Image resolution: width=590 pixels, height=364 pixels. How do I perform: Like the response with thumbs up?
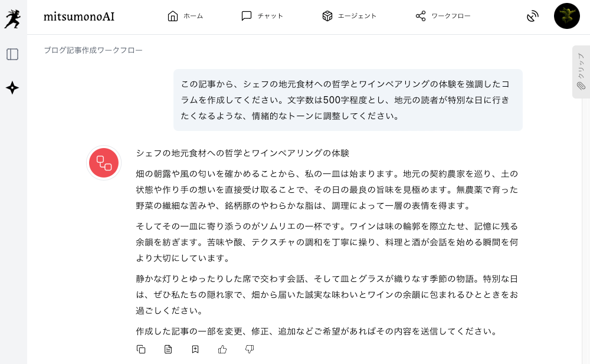coord(222,349)
